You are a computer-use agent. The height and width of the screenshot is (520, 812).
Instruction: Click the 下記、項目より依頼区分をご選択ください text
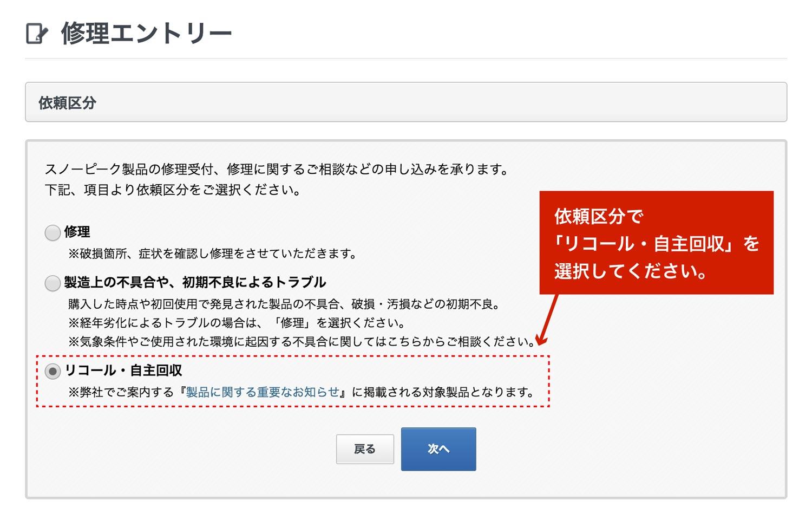click(173, 190)
